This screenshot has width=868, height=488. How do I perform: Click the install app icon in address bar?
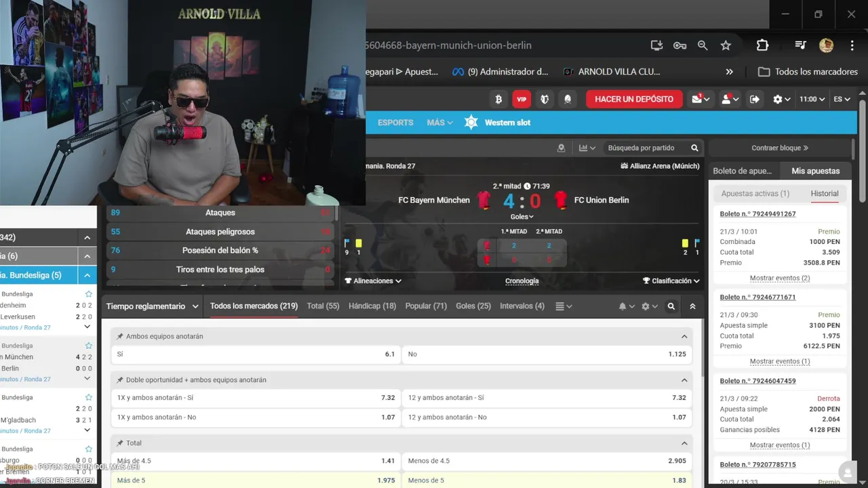[x=656, y=45]
